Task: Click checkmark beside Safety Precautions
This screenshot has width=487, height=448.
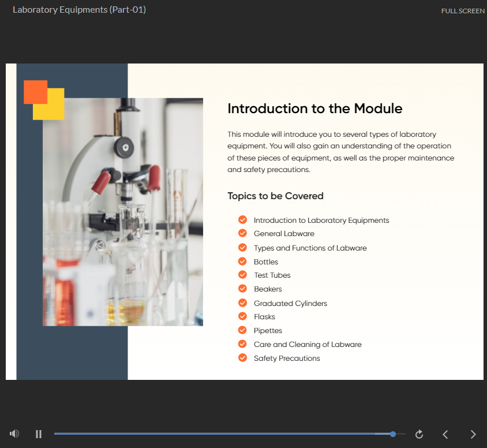Action: coord(242,358)
